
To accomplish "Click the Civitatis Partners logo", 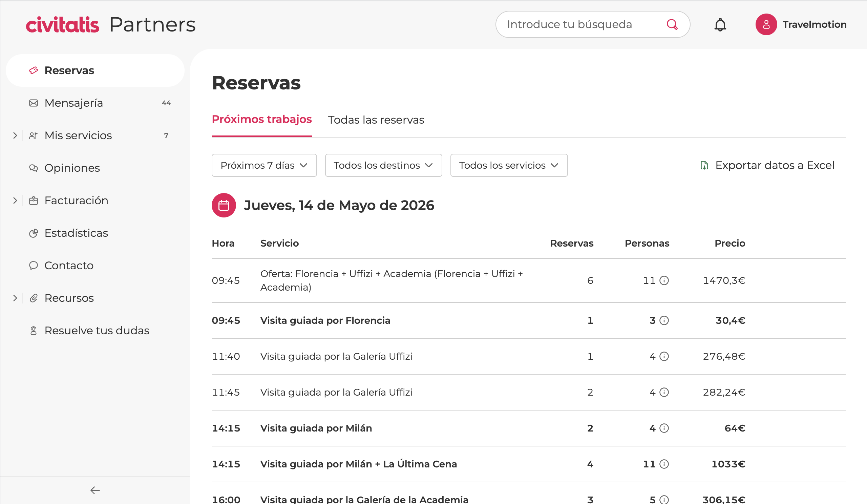I will (x=111, y=24).
